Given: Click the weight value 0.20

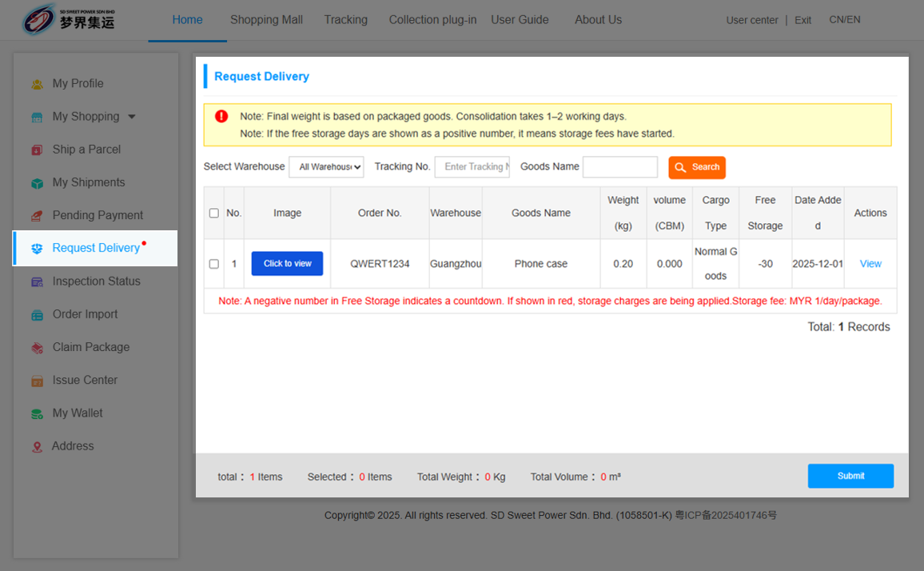Looking at the screenshot, I should pos(623,264).
